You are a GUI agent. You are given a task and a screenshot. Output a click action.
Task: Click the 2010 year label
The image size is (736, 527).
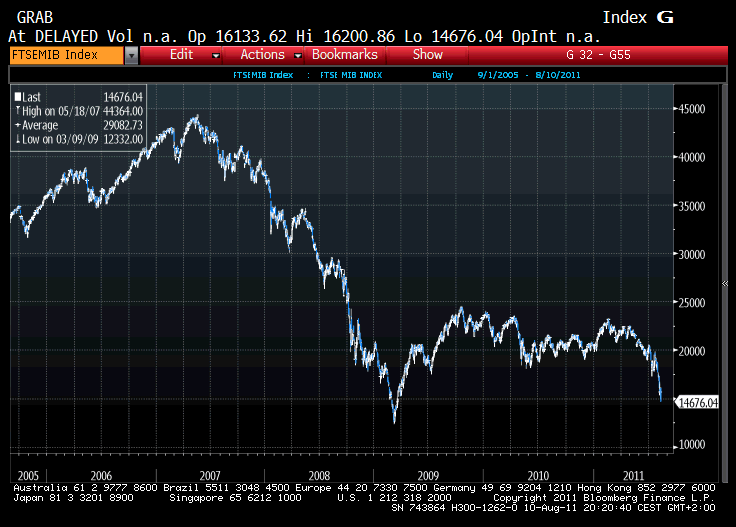tap(538, 475)
